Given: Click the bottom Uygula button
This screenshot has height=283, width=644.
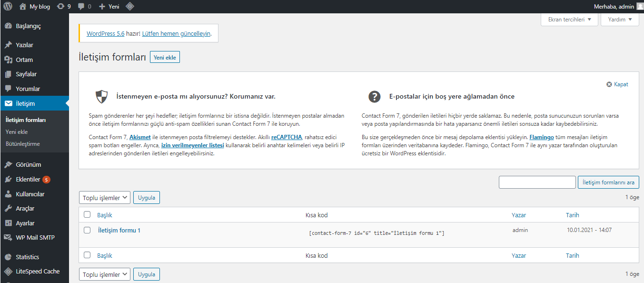Looking at the screenshot, I should 147,274.
